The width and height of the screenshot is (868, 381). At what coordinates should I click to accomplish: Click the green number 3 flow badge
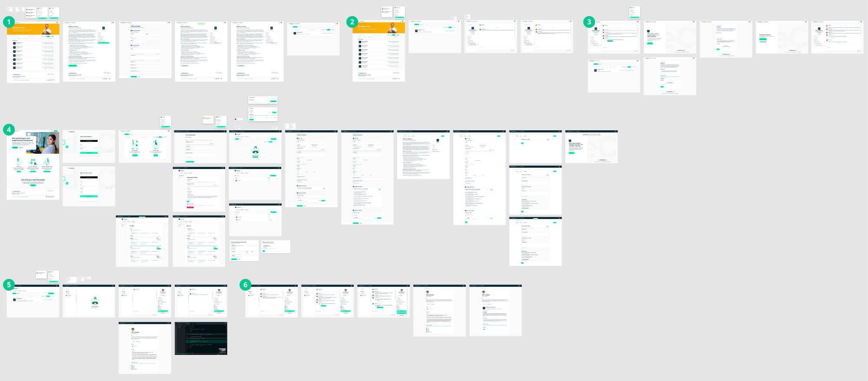point(589,22)
